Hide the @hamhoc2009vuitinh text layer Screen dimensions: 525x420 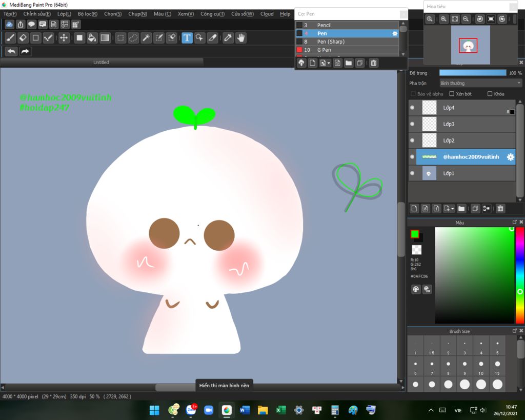coord(412,157)
